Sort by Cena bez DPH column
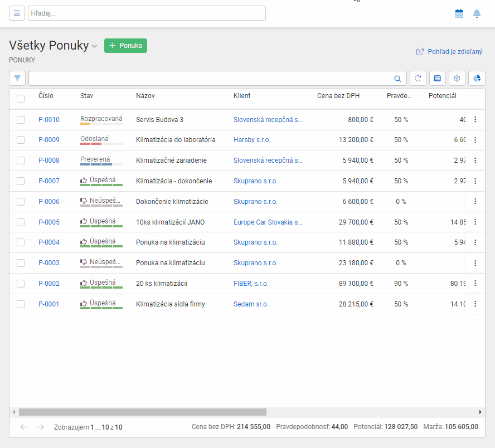Screen dimensions: 495x448 point(338,96)
